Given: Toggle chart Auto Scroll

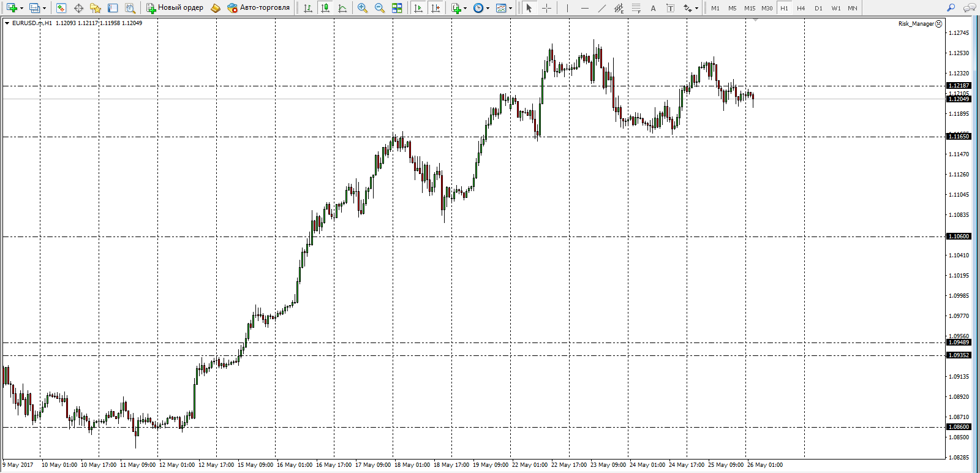Looking at the screenshot, I should click(x=418, y=8).
